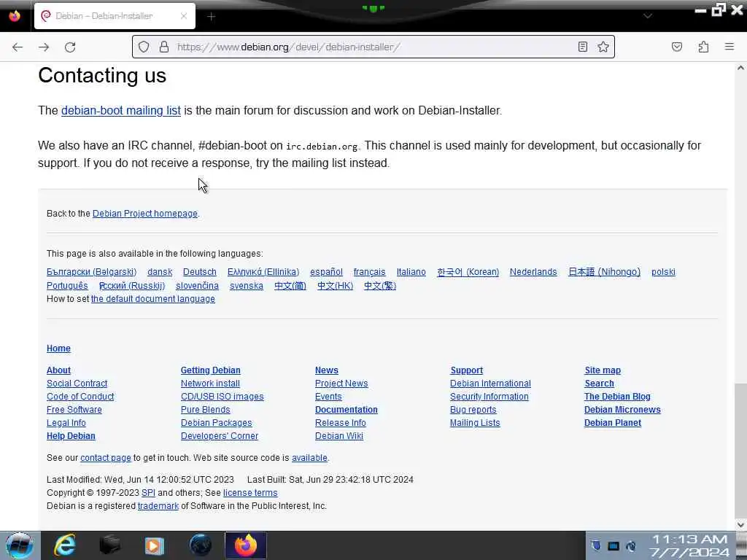
Task: Choose the dansk language link
Action: tap(160, 272)
